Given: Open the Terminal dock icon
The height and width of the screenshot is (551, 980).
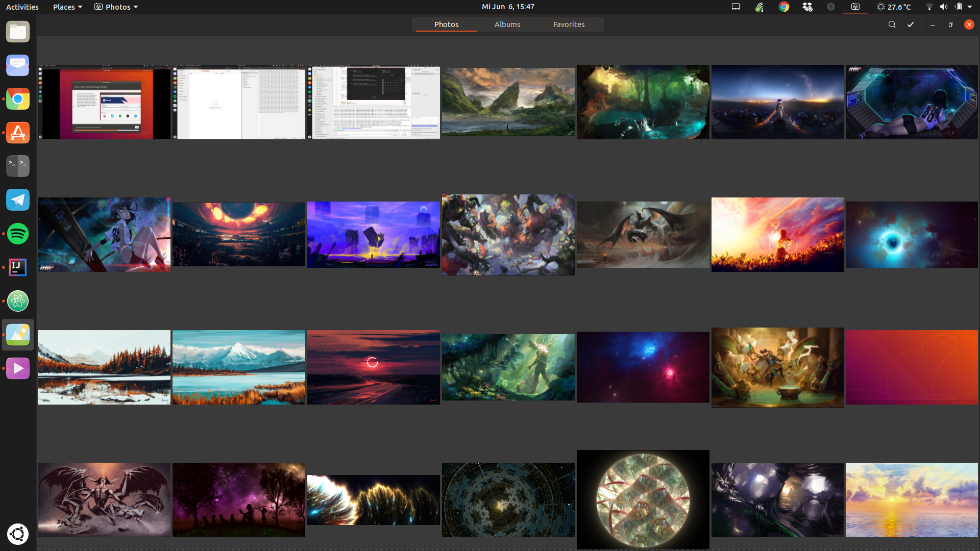Looking at the screenshot, I should (18, 166).
